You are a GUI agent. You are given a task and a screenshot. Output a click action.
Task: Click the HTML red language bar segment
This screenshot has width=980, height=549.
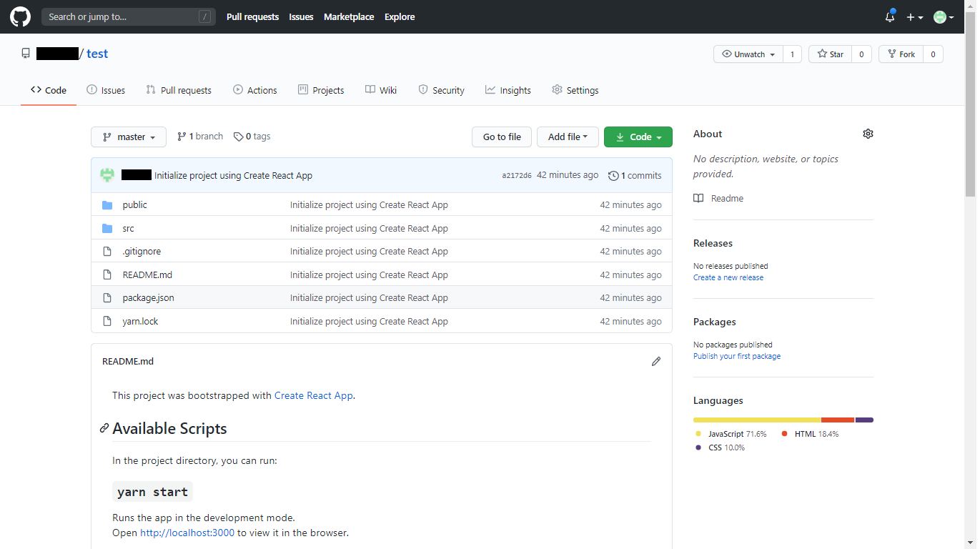pyautogui.click(x=838, y=420)
